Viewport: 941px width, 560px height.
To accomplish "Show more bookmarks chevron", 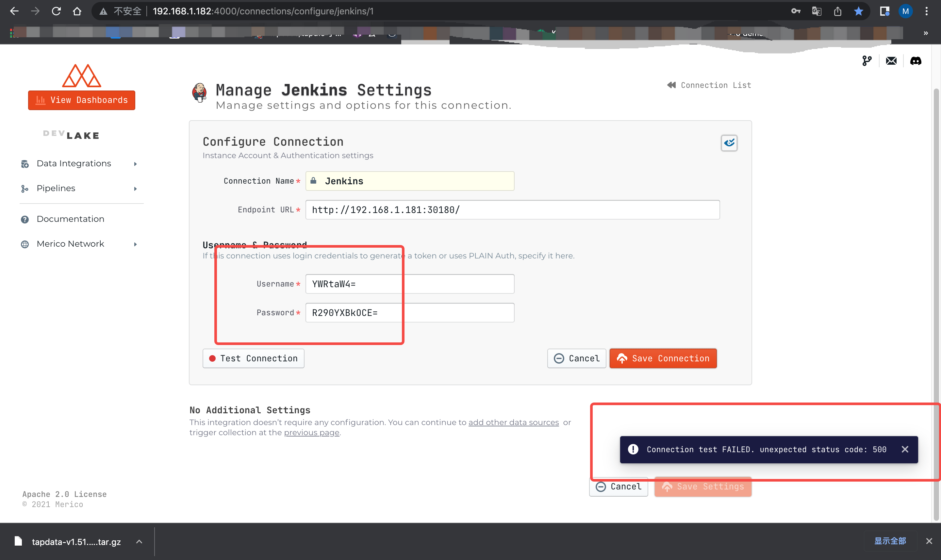I will point(926,33).
